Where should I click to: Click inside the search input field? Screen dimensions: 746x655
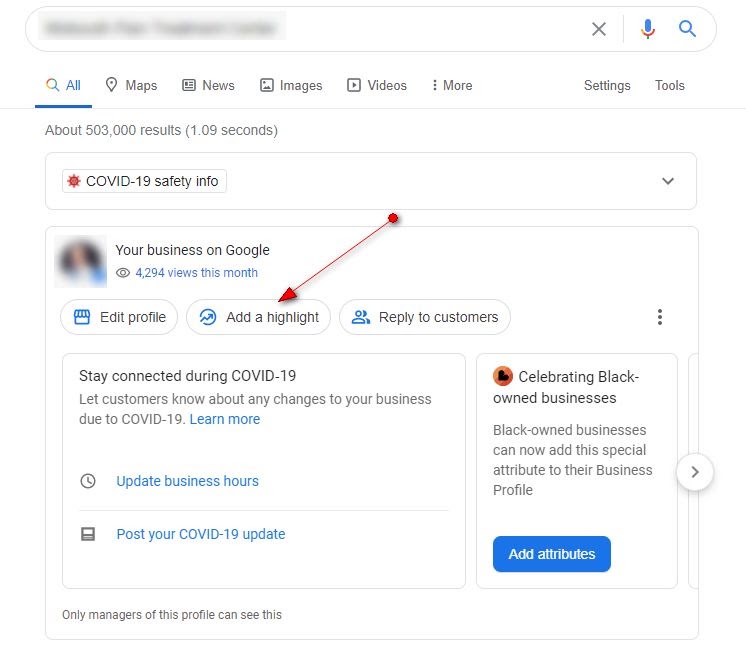300,29
